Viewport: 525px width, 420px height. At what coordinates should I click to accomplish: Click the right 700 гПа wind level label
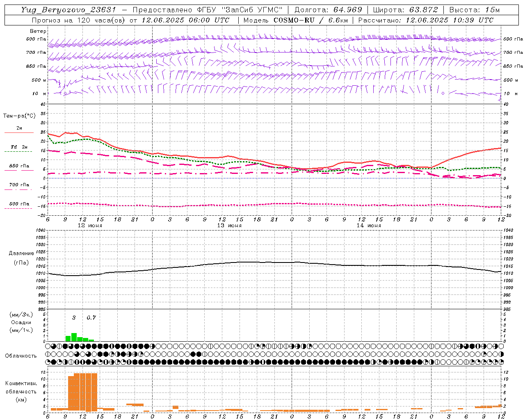pos(513,52)
